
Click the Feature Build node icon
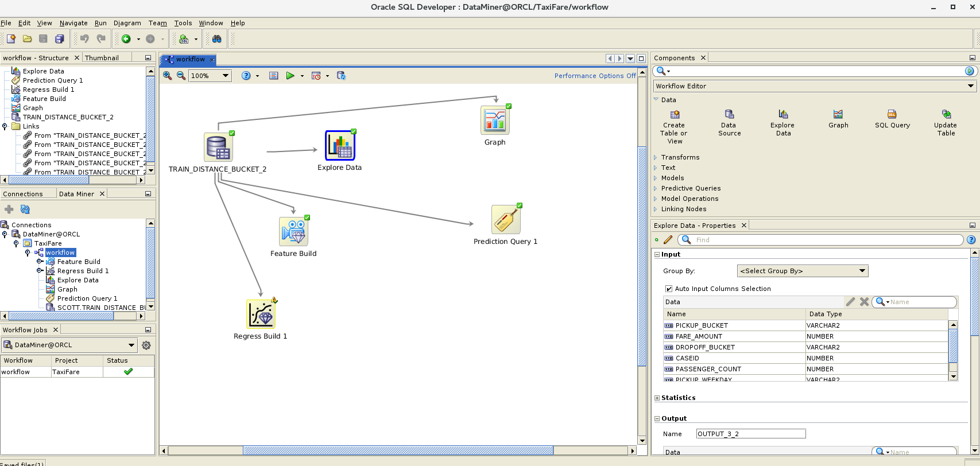(293, 231)
